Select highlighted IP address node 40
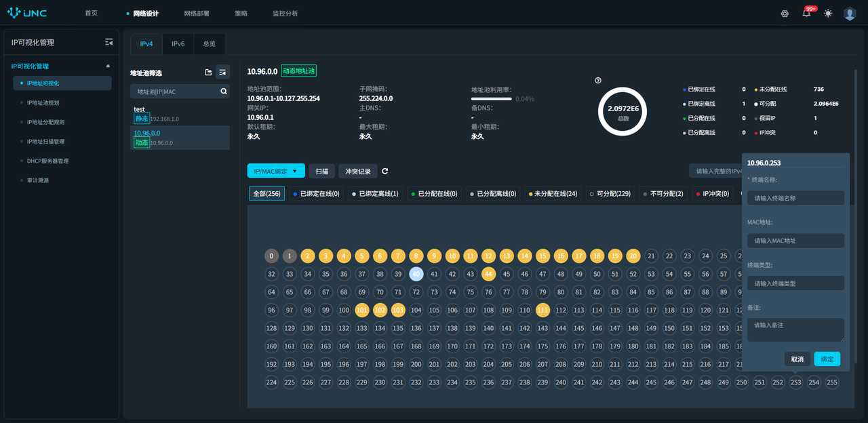The width and height of the screenshot is (868, 423). click(416, 274)
